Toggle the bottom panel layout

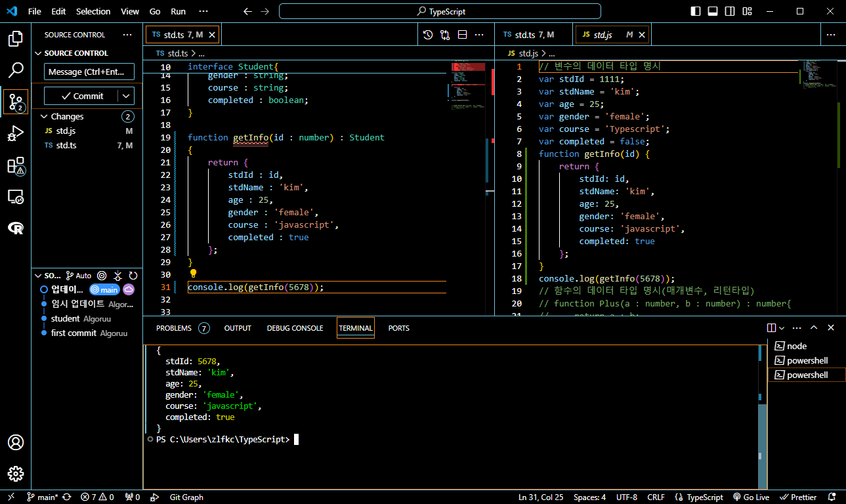[x=713, y=11]
